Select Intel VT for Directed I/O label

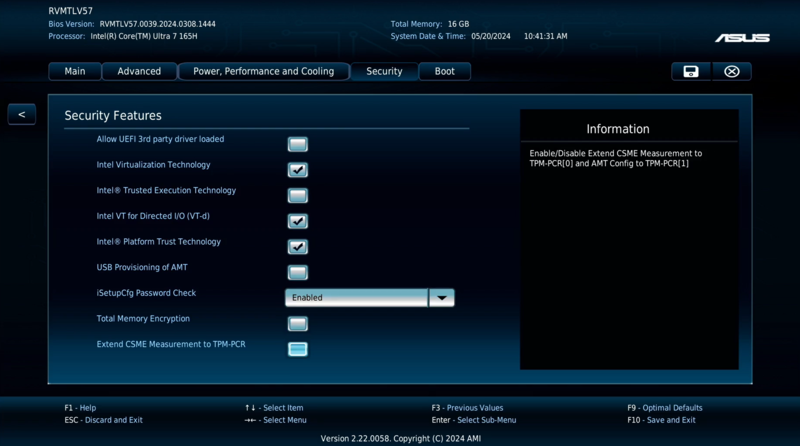(153, 216)
